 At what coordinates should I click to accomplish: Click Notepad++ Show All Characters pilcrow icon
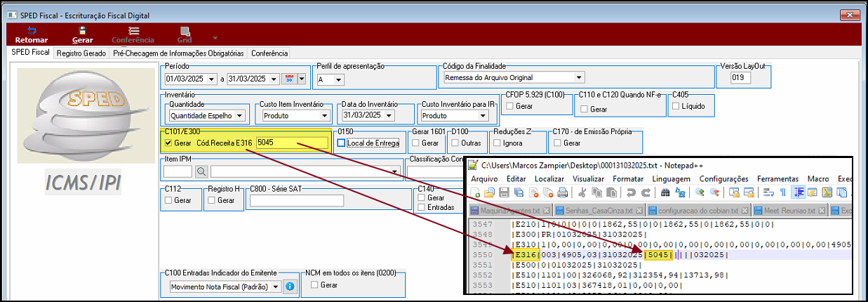point(782,192)
